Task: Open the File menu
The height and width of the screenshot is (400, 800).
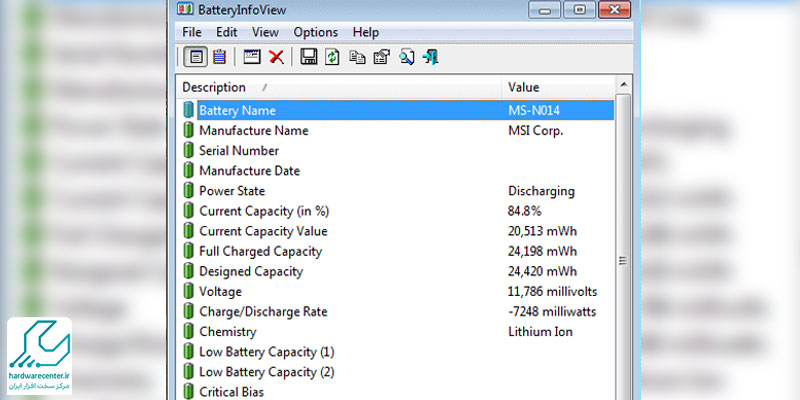Action: 192,32
